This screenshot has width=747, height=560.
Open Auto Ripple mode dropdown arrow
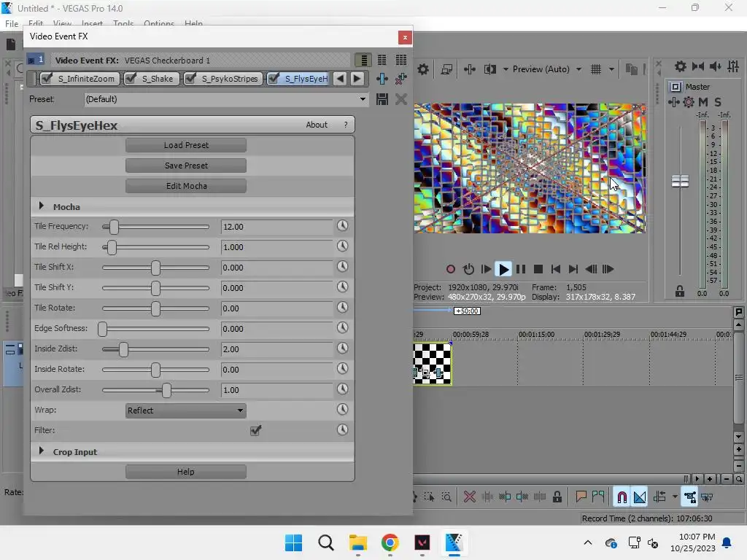tap(675, 497)
